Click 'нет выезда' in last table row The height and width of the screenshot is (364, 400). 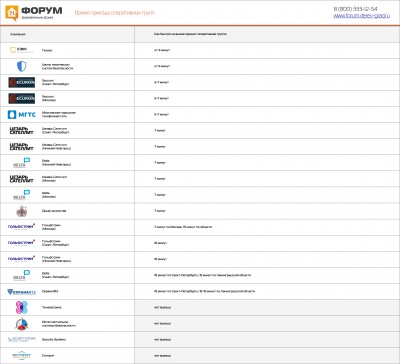(x=162, y=355)
